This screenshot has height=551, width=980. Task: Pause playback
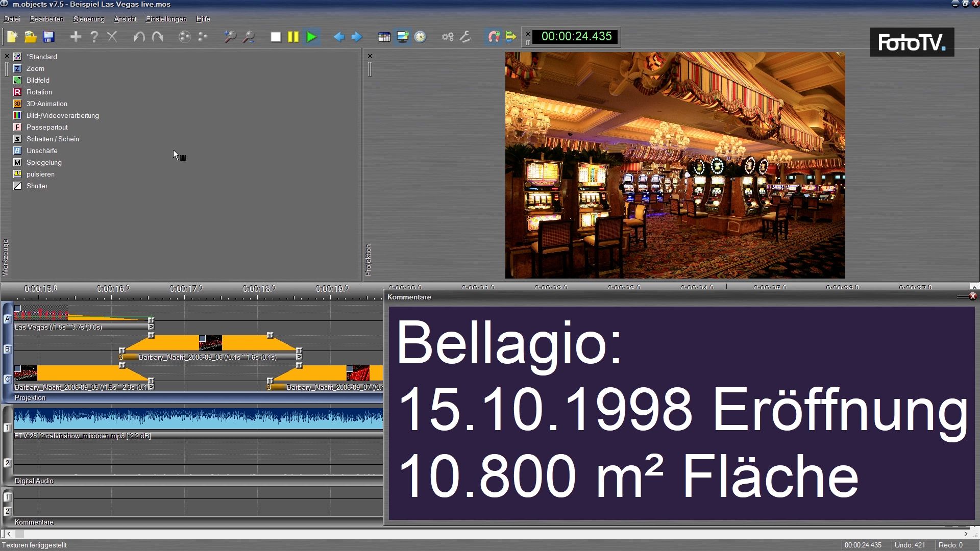point(293,37)
